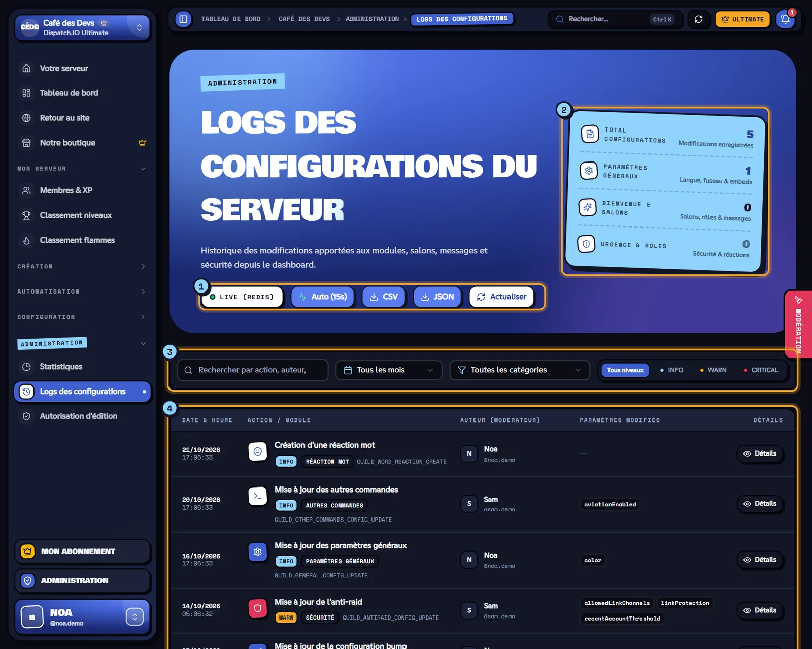The image size is (812, 649).
Task: Select Tous niveaux filter
Action: (625, 370)
